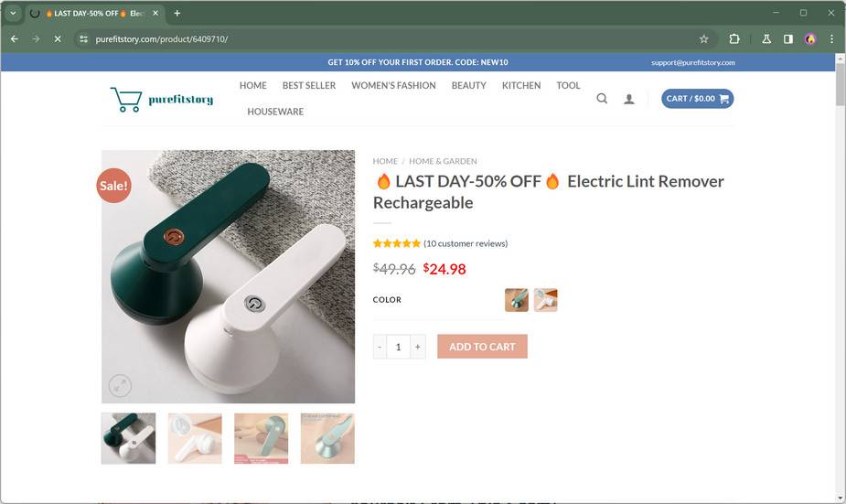Click the search magnifier icon in header

click(602, 99)
